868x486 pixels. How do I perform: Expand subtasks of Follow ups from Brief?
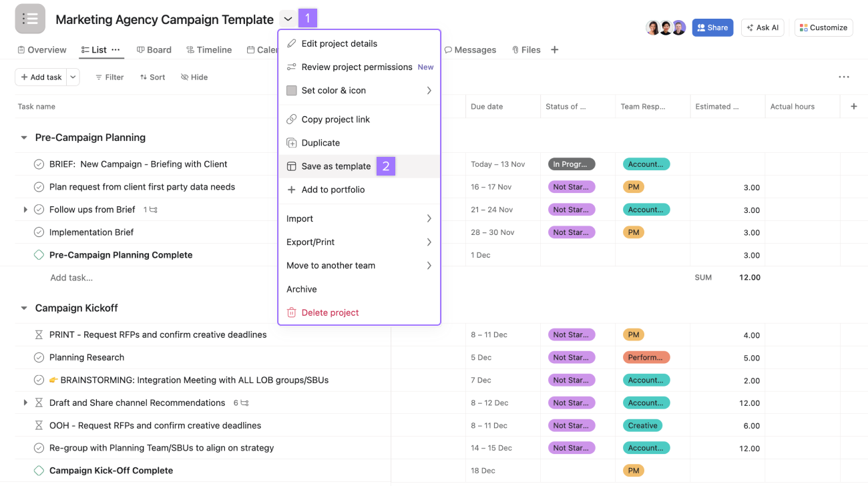(x=25, y=210)
